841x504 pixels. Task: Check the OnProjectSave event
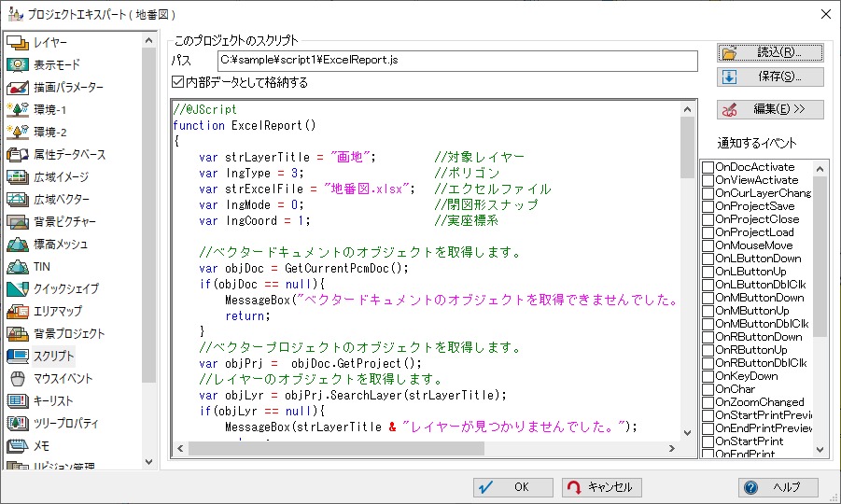click(708, 206)
